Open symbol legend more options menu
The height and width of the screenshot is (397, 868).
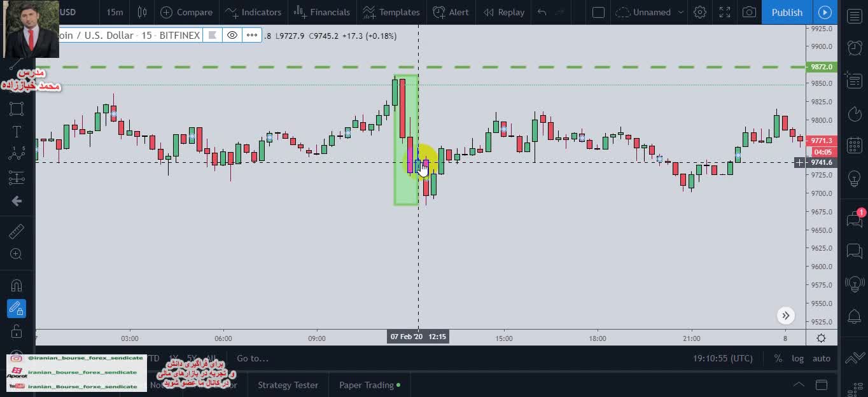(x=252, y=36)
